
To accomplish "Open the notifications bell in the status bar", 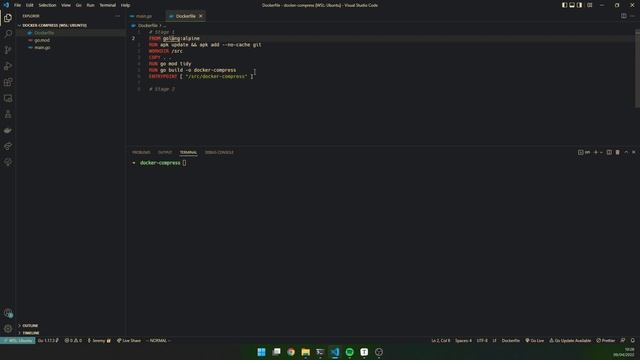I will click(x=633, y=340).
